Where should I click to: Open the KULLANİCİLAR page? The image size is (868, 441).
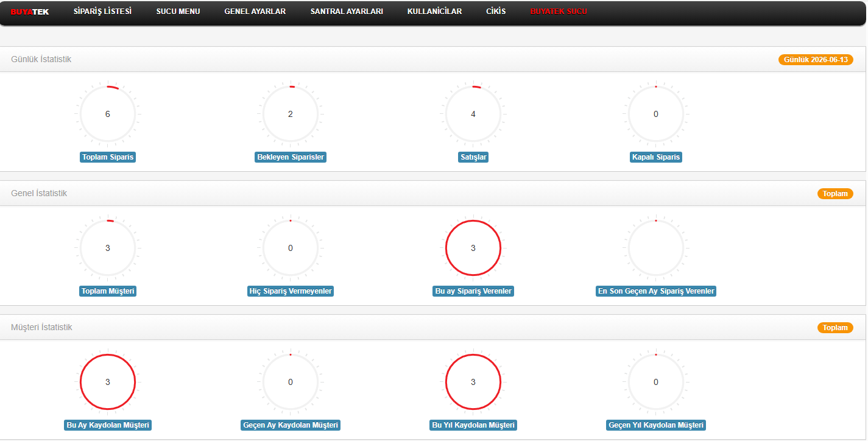click(x=434, y=11)
